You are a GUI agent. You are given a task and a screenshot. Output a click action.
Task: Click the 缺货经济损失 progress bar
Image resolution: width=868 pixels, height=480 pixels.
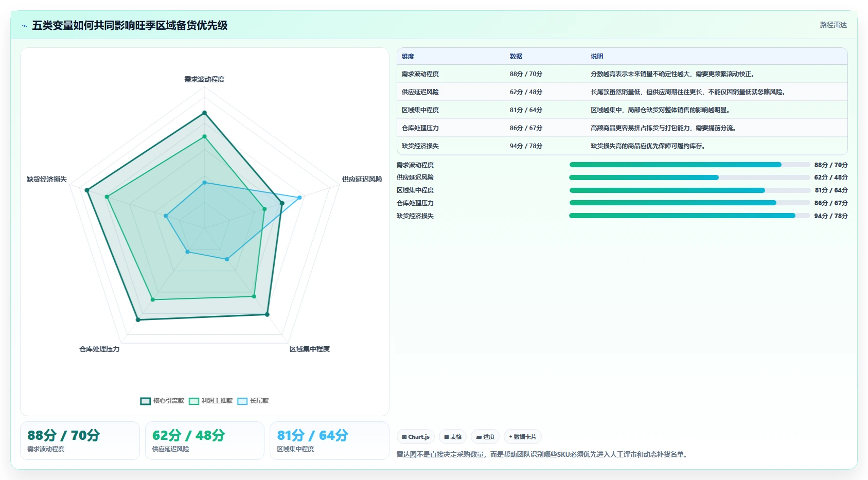coord(689,216)
